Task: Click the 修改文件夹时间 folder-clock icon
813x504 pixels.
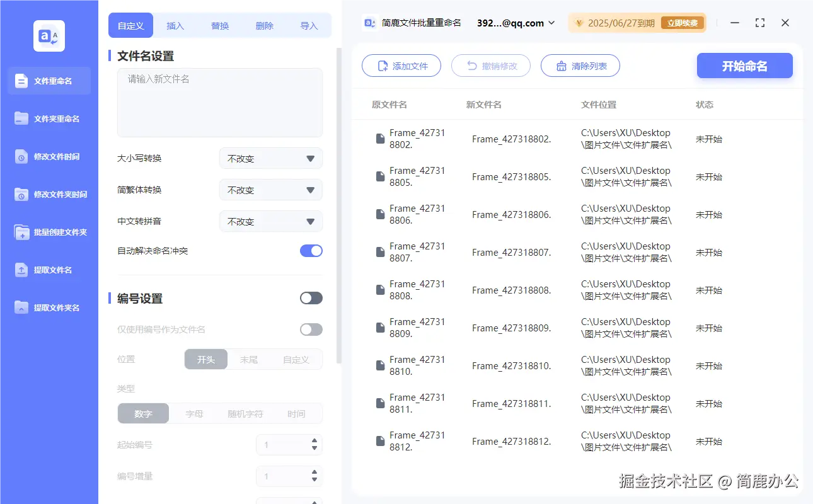Action: pos(21,194)
